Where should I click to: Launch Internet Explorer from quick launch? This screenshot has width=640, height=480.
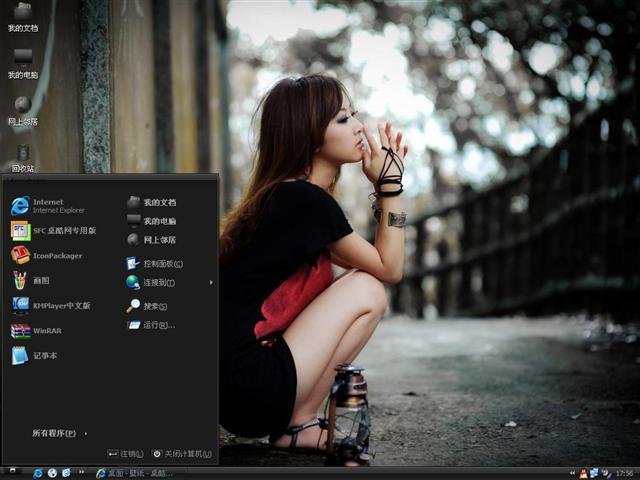coord(38,473)
